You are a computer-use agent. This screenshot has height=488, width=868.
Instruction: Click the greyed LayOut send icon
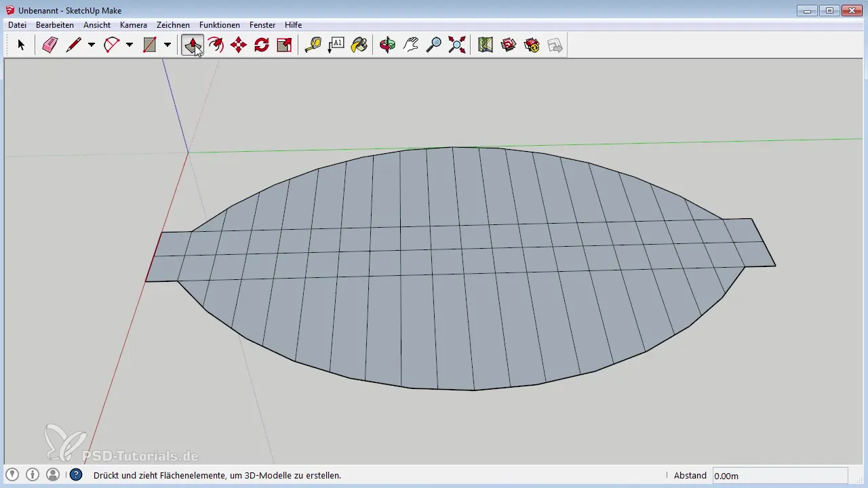pos(555,45)
